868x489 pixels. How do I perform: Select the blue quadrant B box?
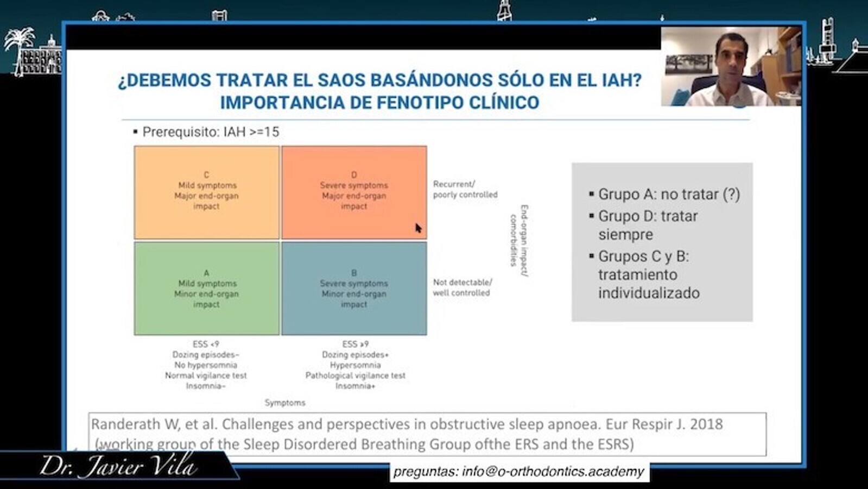coord(354,289)
